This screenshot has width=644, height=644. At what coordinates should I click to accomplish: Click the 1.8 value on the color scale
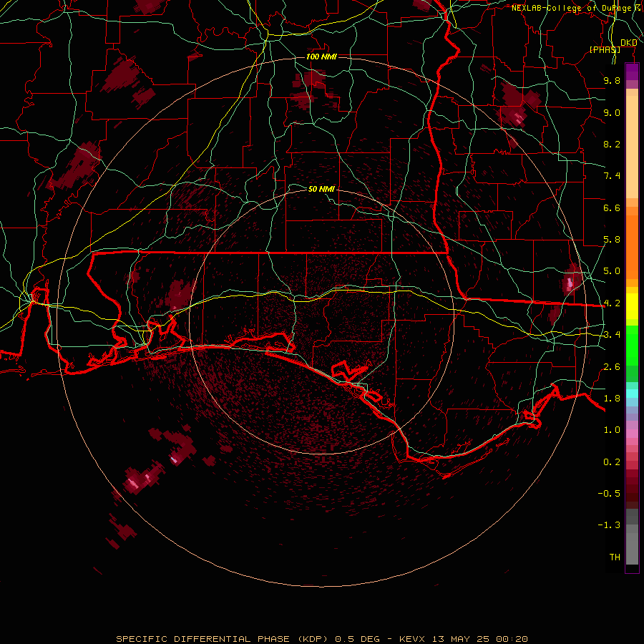pos(612,399)
